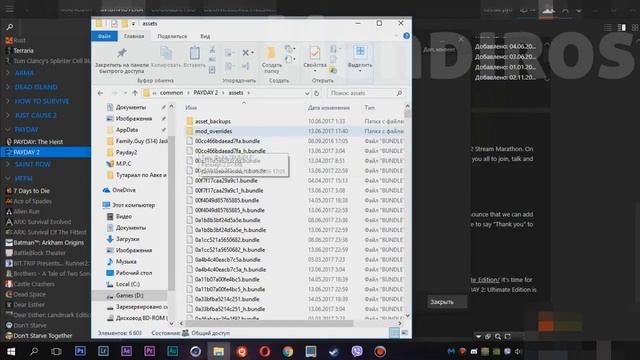Screen dimensions: 640x360
Task: Select Загрузки in the navigation pane
Action: tap(127, 239)
